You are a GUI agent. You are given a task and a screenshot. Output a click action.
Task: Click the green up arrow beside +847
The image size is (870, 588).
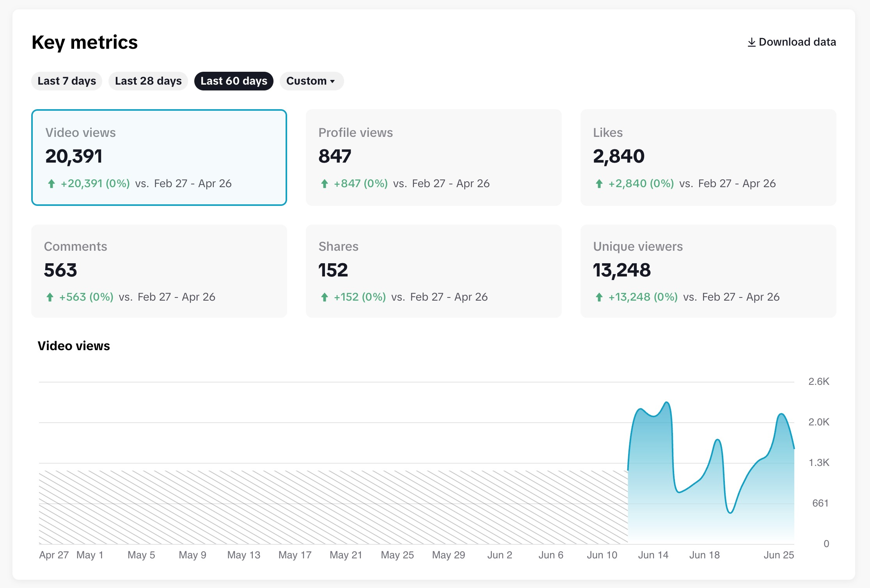(x=324, y=184)
